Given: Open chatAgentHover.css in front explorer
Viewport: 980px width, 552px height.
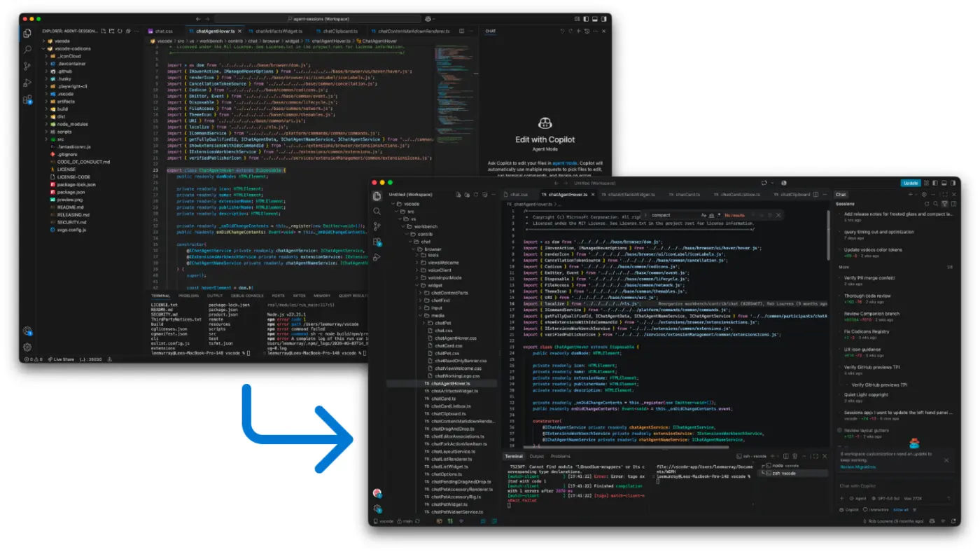Looking at the screenshot, I should (x=455, y=338).
